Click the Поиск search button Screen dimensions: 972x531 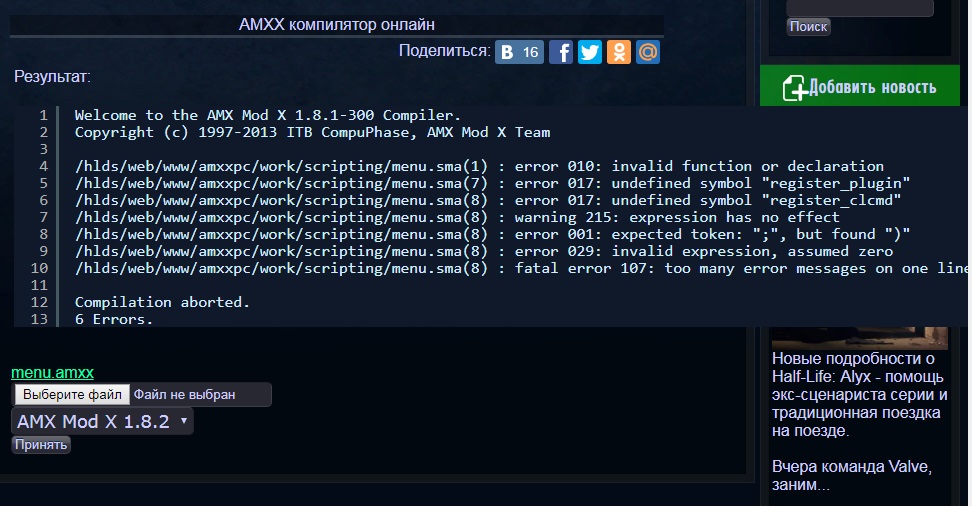pyautogui.click(x=808, y=27)
